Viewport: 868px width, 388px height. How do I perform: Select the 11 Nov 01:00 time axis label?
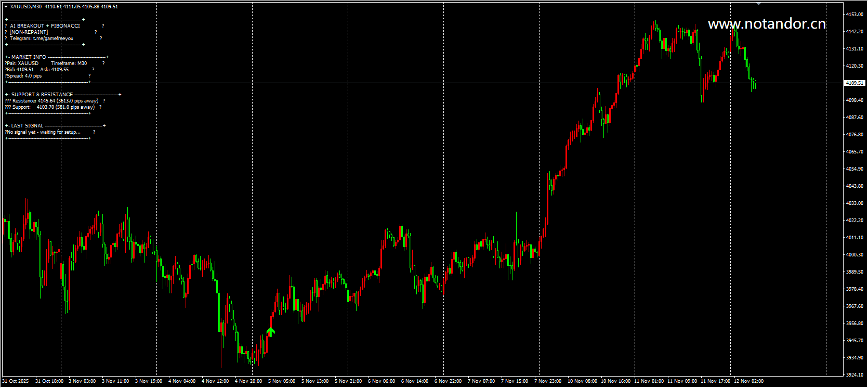point(649,381)
